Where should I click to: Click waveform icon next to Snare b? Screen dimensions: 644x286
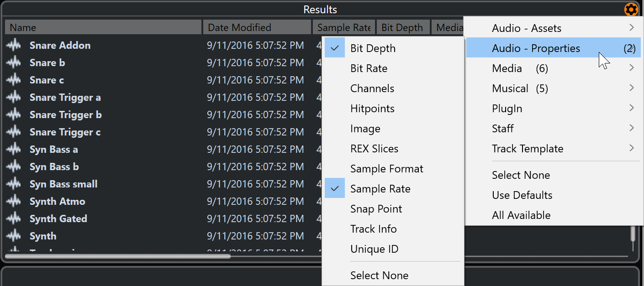point(14,62)
